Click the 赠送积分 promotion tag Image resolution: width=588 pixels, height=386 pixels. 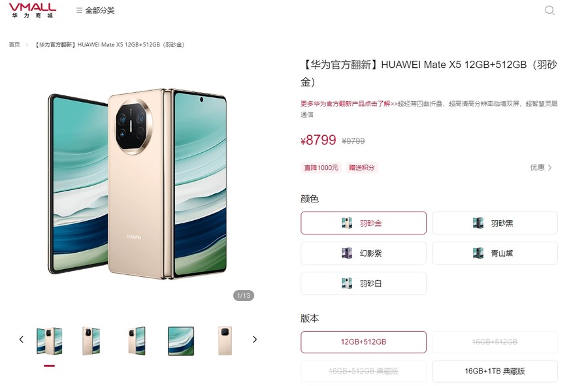361,167
